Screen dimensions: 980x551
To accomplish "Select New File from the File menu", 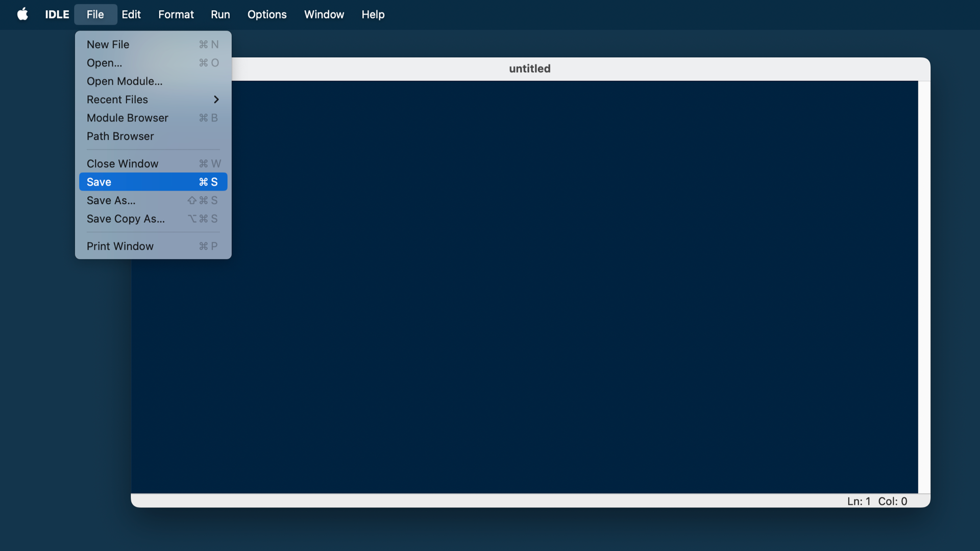I will pyautogui.click(x=108, y=44).
